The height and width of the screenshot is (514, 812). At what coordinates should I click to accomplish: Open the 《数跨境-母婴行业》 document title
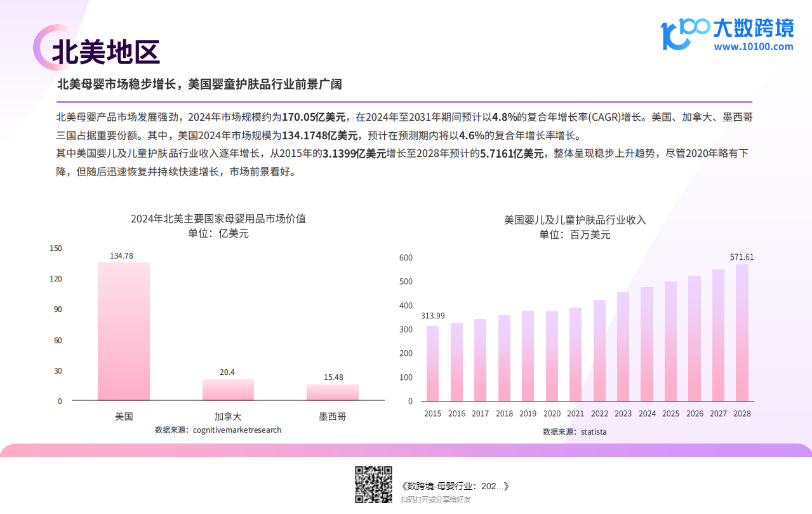[x=455, y=486]
